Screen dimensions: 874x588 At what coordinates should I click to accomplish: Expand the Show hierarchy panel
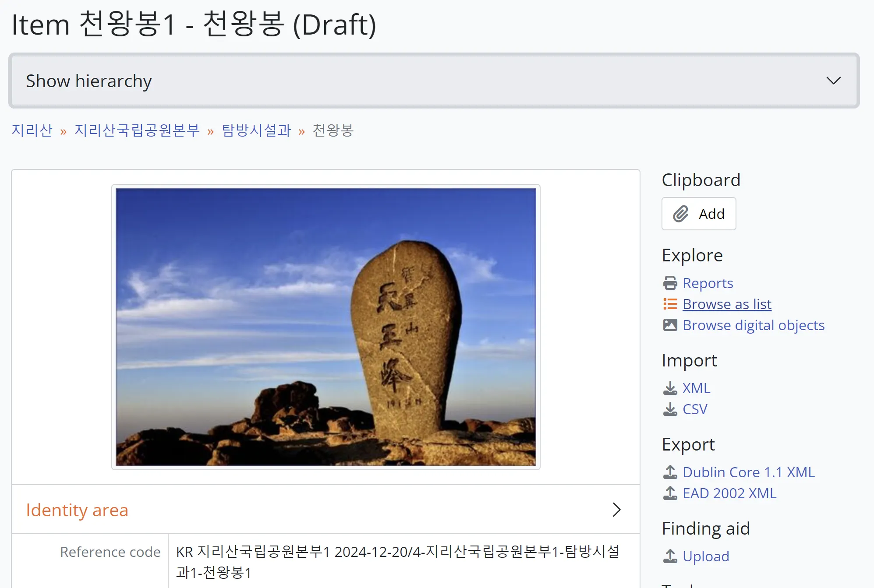pos(89,81)
